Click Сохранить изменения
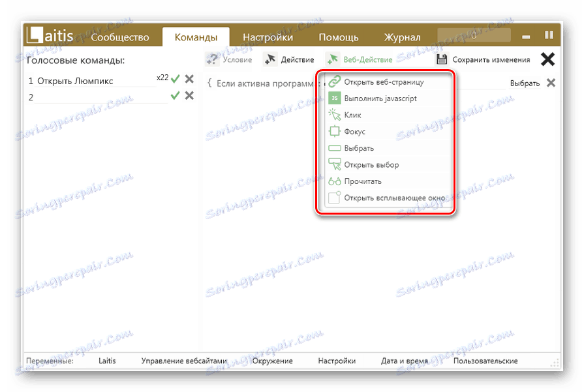 (x=483, y=59)
